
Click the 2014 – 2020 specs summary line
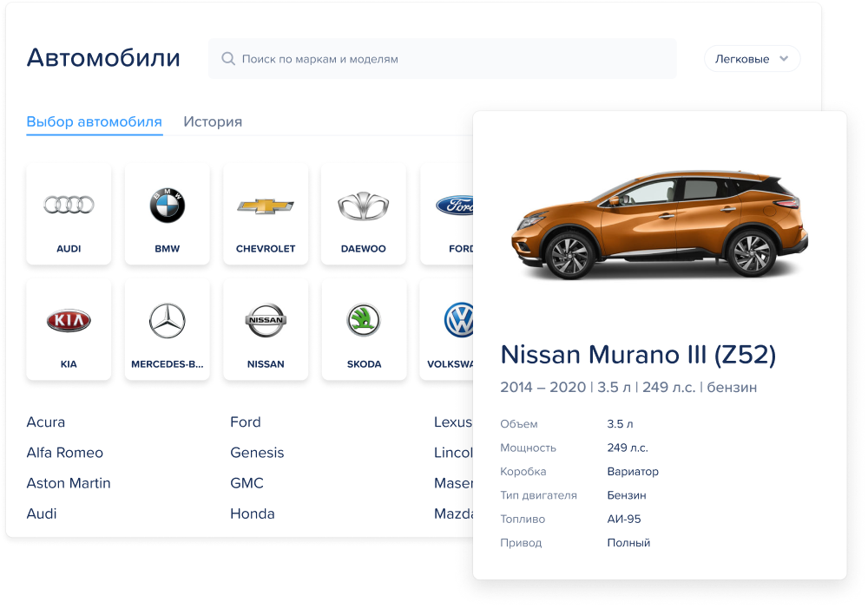pos(628,387)
